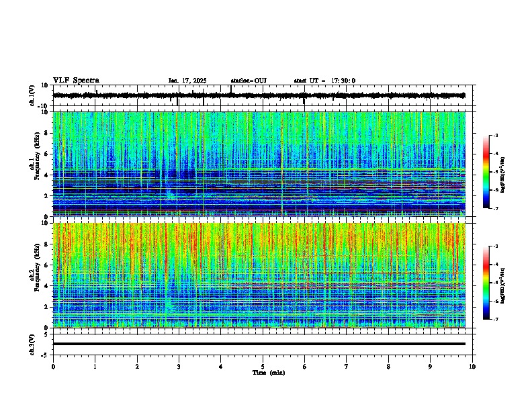This screenshot has width=532, height=411.
Task: Click the log(PSD) label beside ch.1 colorbar
Action: click(503, 175)
